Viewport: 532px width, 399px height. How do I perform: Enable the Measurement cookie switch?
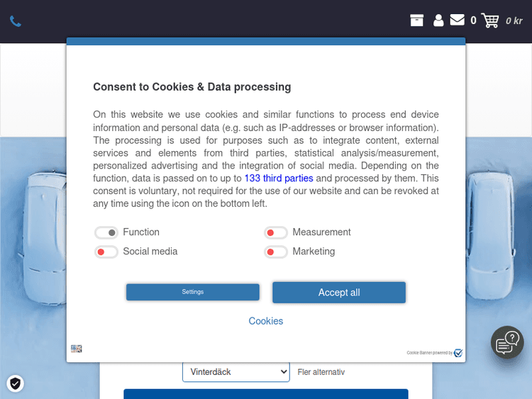pyautogui.click(x=276, y=232)
